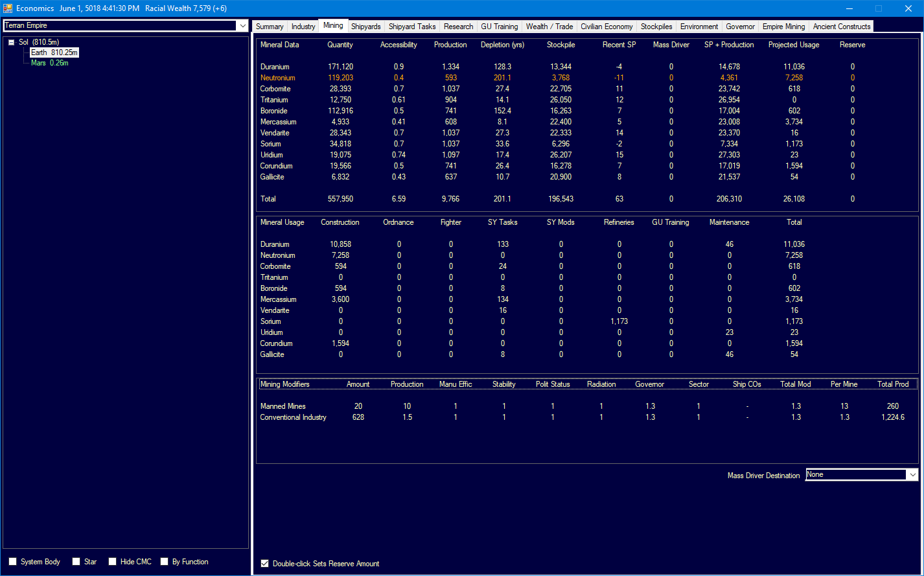Enable the By Function checkbox

[165, 562]
